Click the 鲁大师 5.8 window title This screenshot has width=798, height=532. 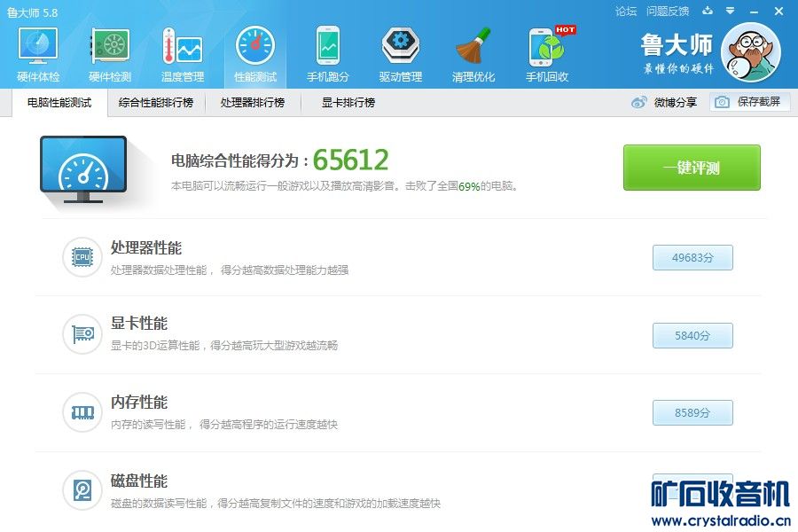tap(33, 12)
